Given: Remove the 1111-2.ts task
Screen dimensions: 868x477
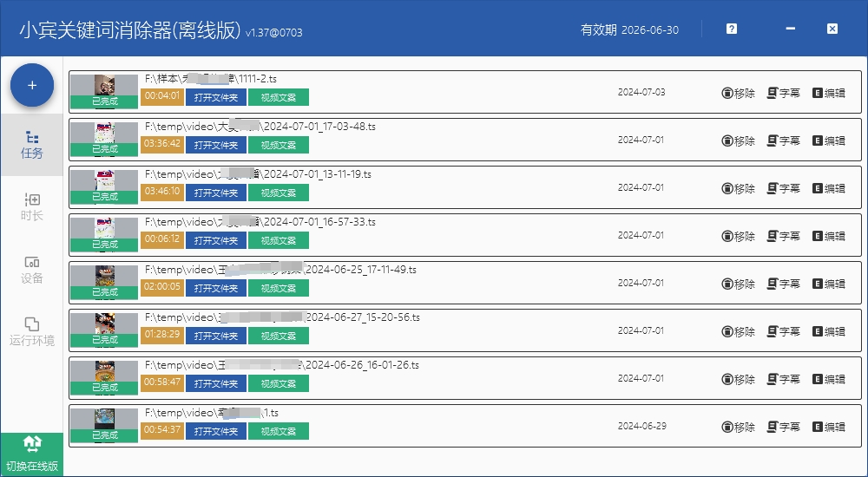Looking at the screenshot, I should pyautogui.click(x=738, y=93).
